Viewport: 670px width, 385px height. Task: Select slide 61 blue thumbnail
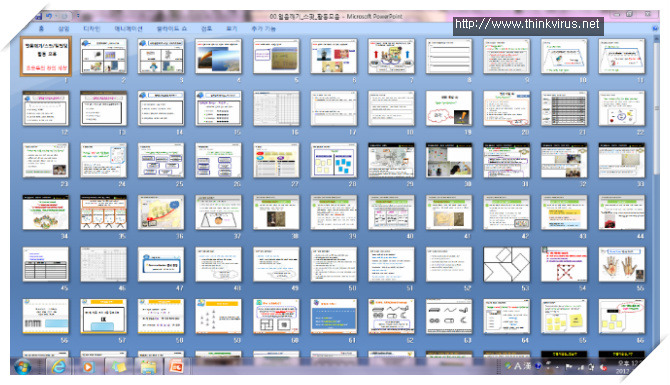pos(334,317)
